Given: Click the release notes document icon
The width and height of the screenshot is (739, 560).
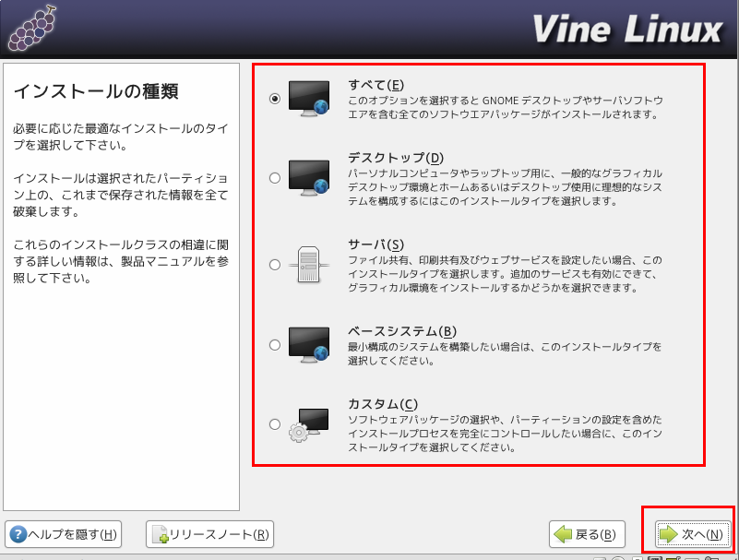Looking at the screenshot, I should click(x=161, y=534).
